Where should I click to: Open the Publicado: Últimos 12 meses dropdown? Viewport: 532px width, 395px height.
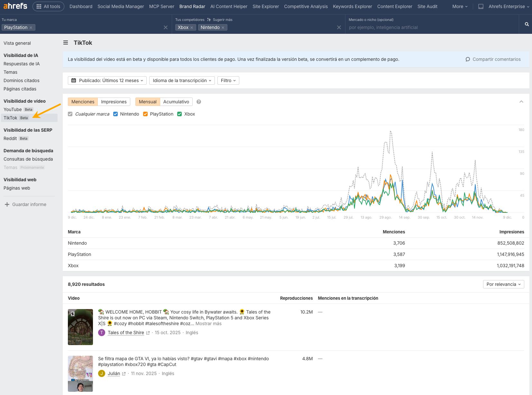tap(107, 80)
